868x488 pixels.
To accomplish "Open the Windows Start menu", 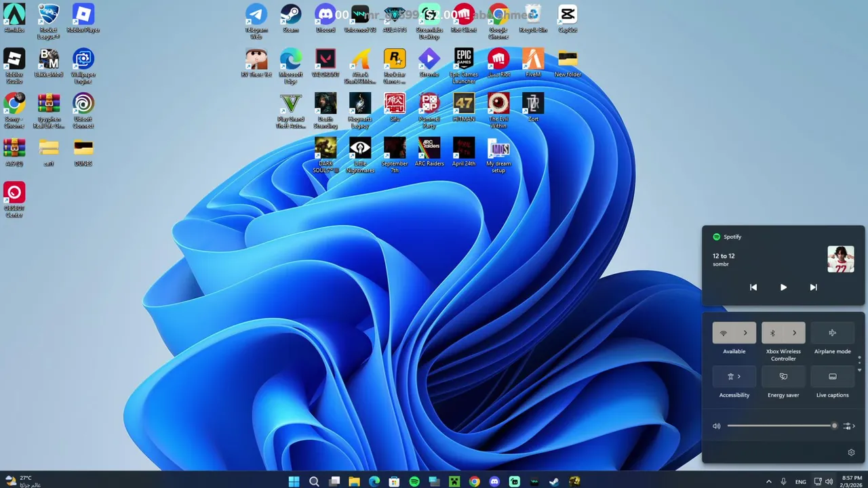I will (294, 481).
